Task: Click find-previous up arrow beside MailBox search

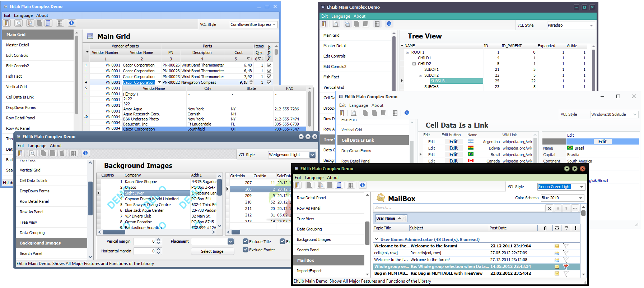Action: [566, 208]
